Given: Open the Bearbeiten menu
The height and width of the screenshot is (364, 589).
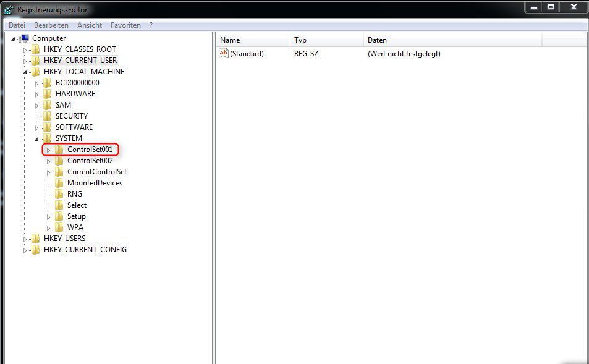Looking at the screenshot, I should pos(51,25).
